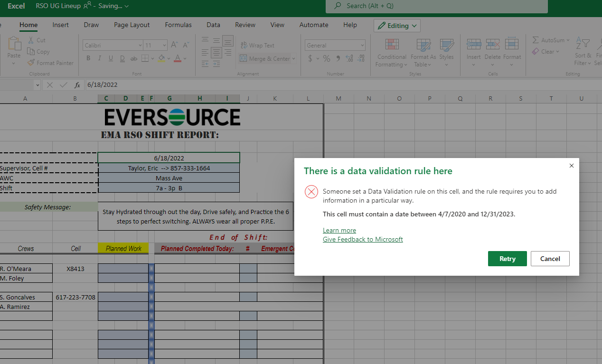Open the Delete Cells tool

point(492,51)
